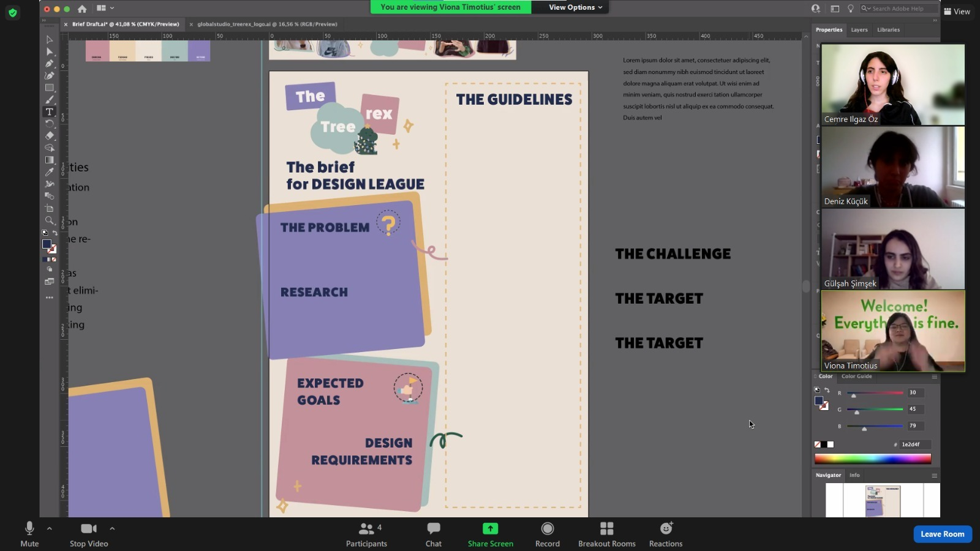The image size is (980, 551).
Task: Reset default fill and stroke in toolbar
Action: pos(44,233)
